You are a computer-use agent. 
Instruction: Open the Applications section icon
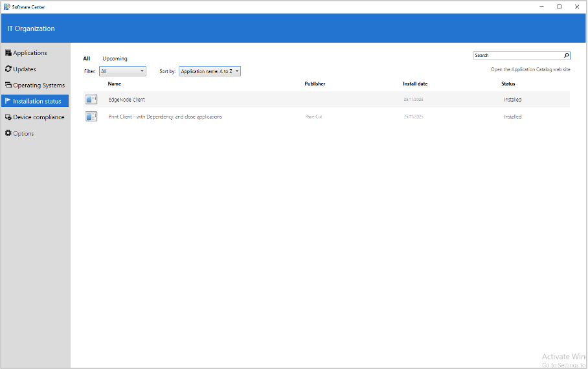[8, 53]
